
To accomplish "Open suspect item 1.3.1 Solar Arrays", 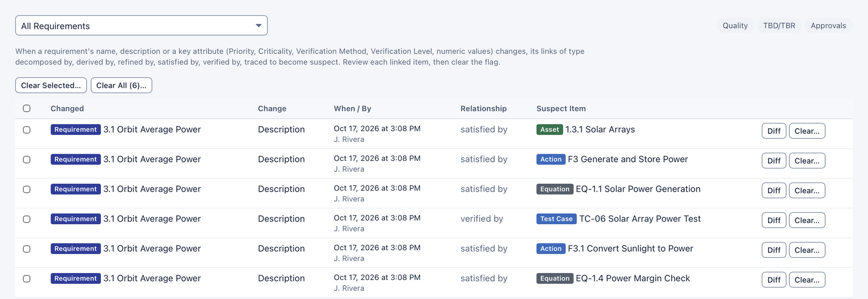I will [x=600, y=129].
